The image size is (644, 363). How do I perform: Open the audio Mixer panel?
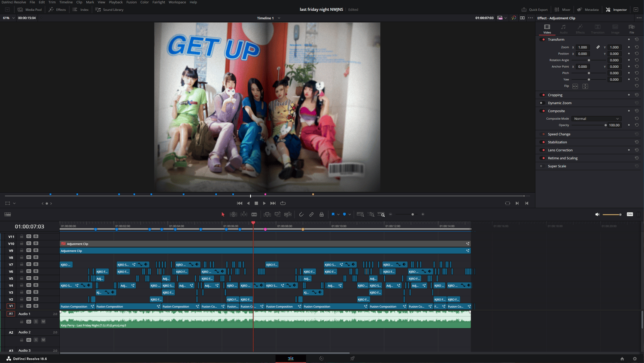click(x=562, y=9)
